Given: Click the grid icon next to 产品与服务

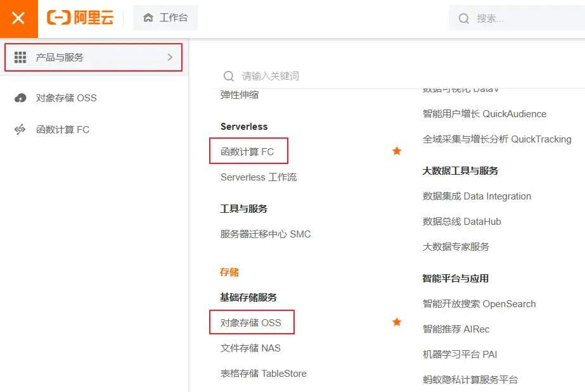Looking at the screenshot, I should (x=20, y=58).
